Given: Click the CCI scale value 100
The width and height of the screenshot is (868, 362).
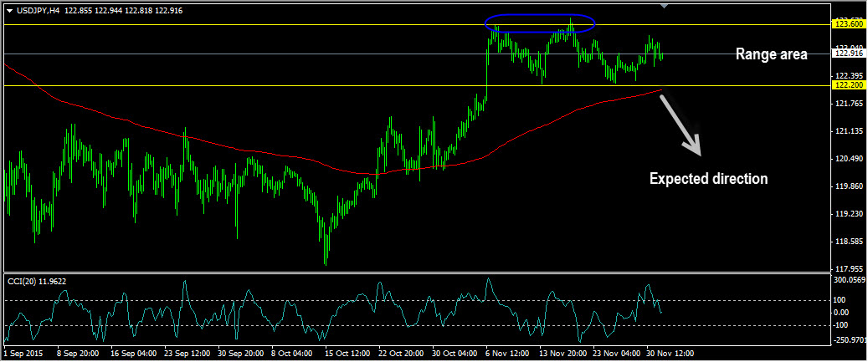Looking at the screenshot, I should click(841, 300).
